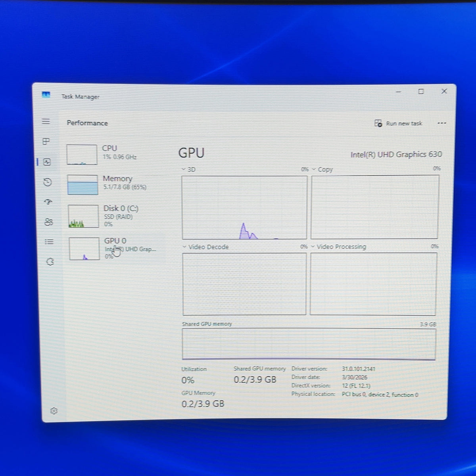
Task: Click the DirectX version 12 (FL 12.1) value
Action: [356, 386]
